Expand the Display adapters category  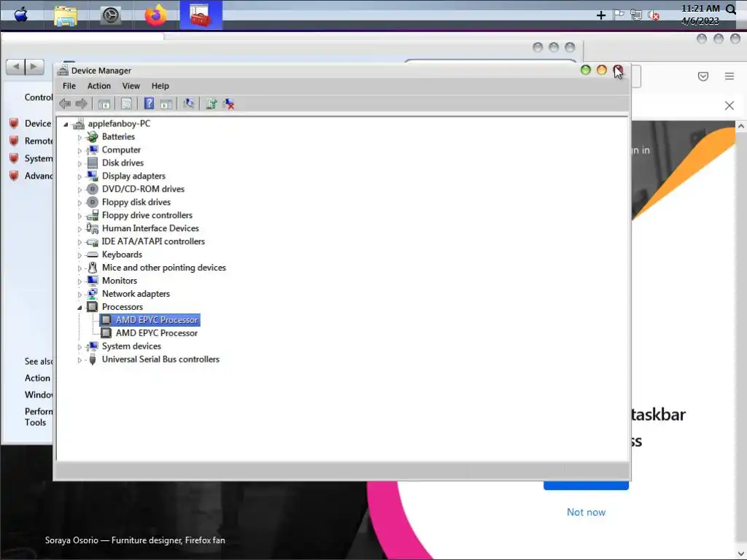click(80, 176)
